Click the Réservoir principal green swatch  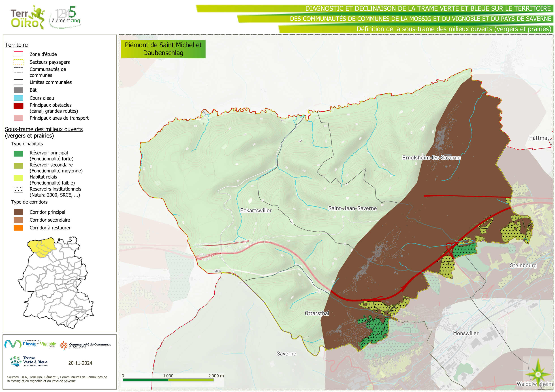pos(18,154)
